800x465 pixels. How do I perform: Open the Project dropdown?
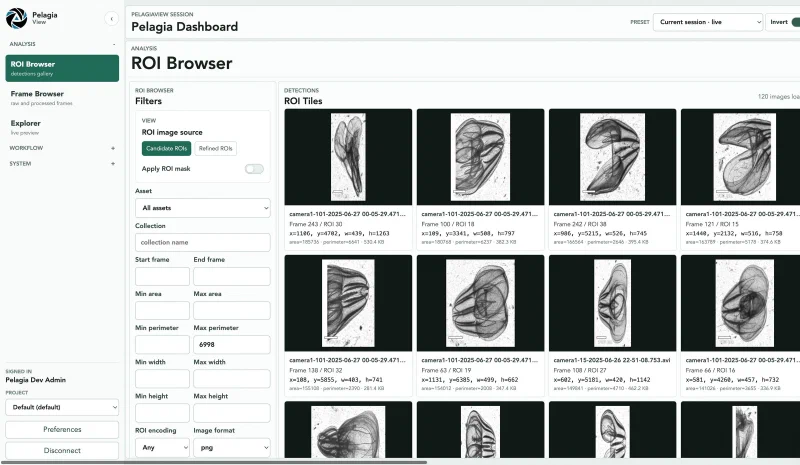(62, 407)
